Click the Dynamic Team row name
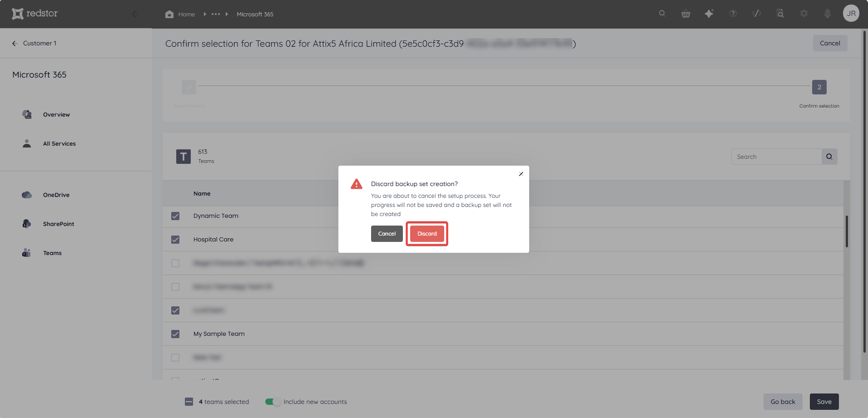This screenshot has height=418, width=868. tap(216, 216)
